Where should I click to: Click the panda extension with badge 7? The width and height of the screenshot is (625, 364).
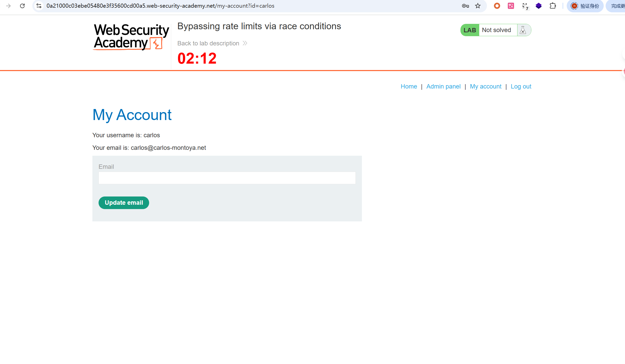pos(525,6)
